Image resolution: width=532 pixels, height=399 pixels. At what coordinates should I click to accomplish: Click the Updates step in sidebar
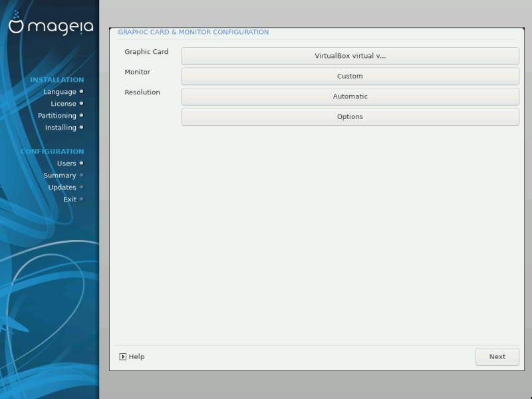click(62, 188)
